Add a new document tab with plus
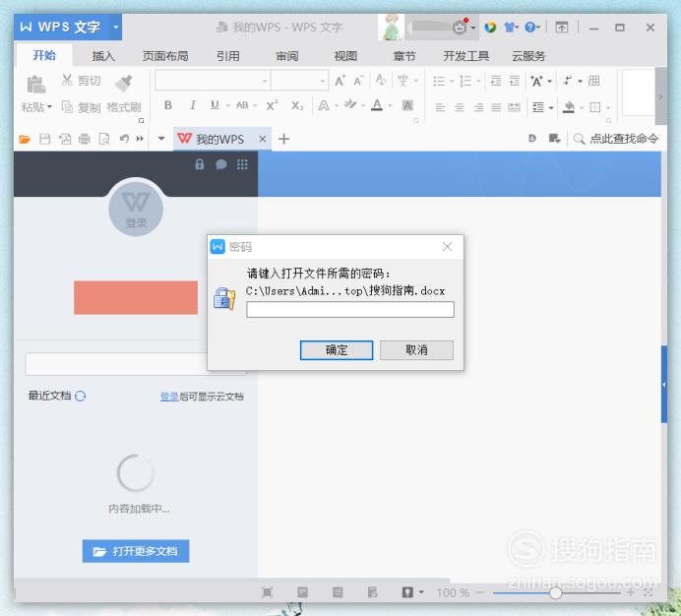 (283, 139)
